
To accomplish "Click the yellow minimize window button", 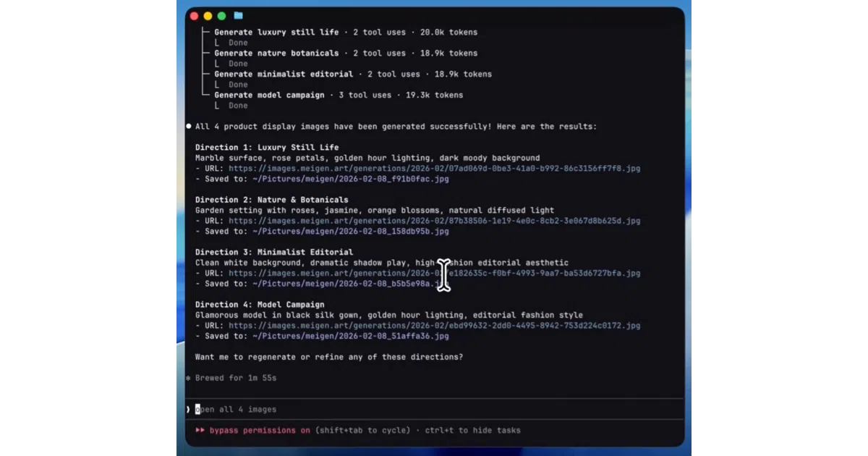I will point(208,16).
